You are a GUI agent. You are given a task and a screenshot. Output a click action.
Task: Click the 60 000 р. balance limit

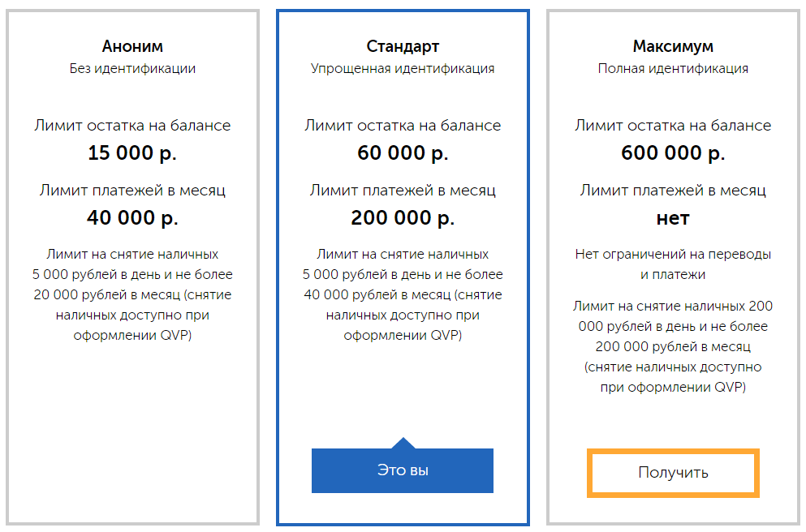[x=403, y=152]
